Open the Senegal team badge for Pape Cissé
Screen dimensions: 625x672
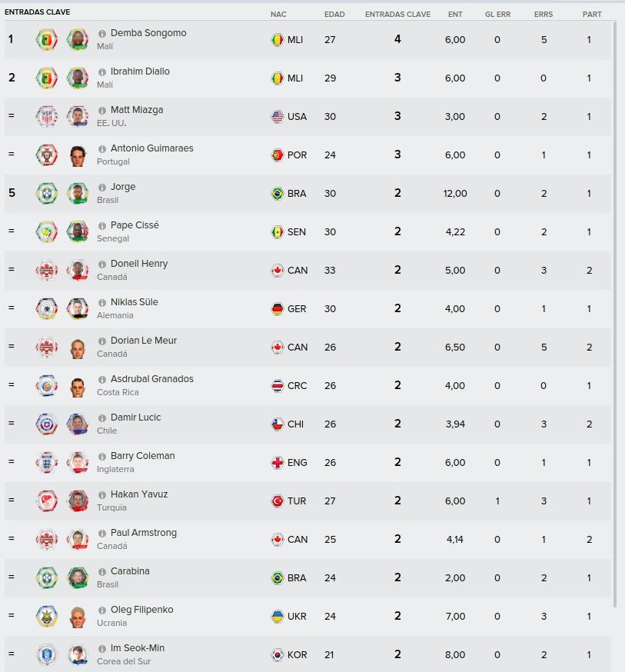46,231
